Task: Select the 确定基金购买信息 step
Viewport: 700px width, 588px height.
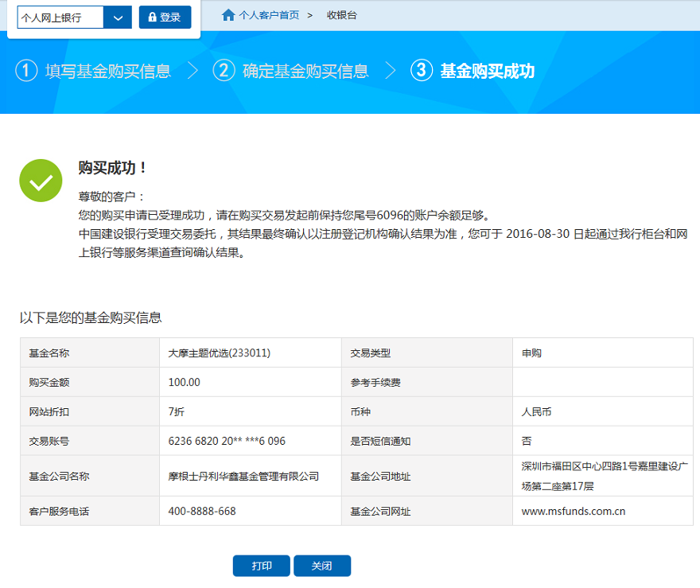Action: pyautogui.click(x=305, y=71)
